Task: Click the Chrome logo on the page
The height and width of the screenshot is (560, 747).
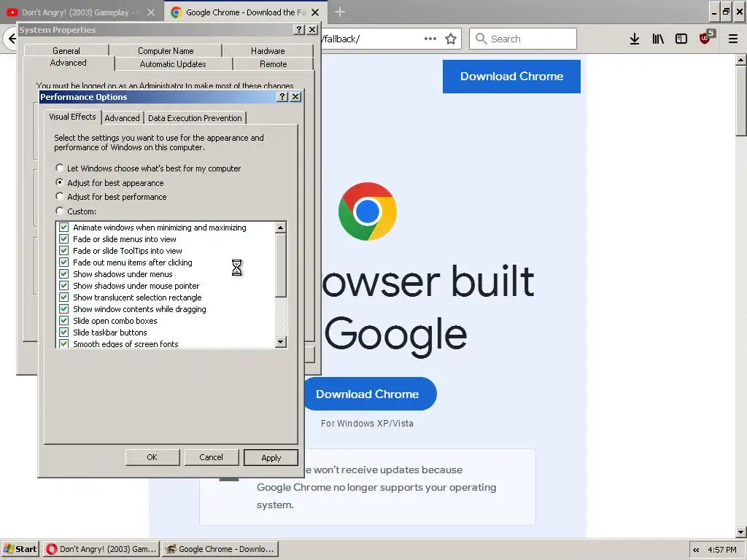Action: 368,211
